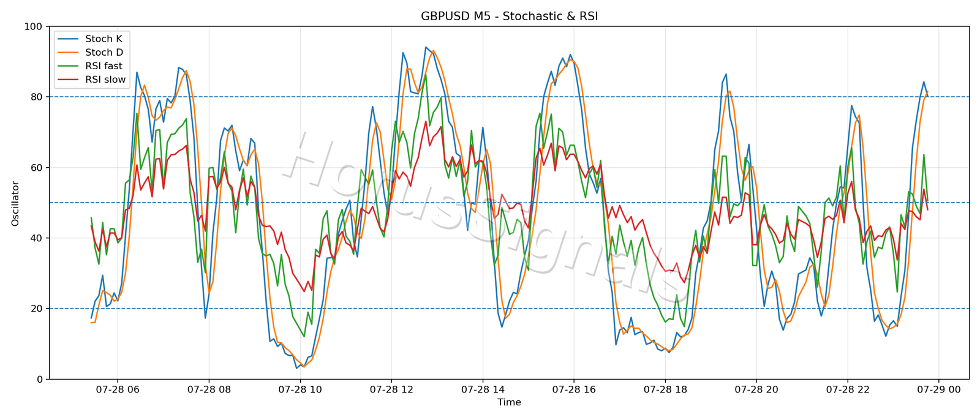Select the Stoch K legend entry
This screenshot has width=980, height=420.
(x=91, y=39)
